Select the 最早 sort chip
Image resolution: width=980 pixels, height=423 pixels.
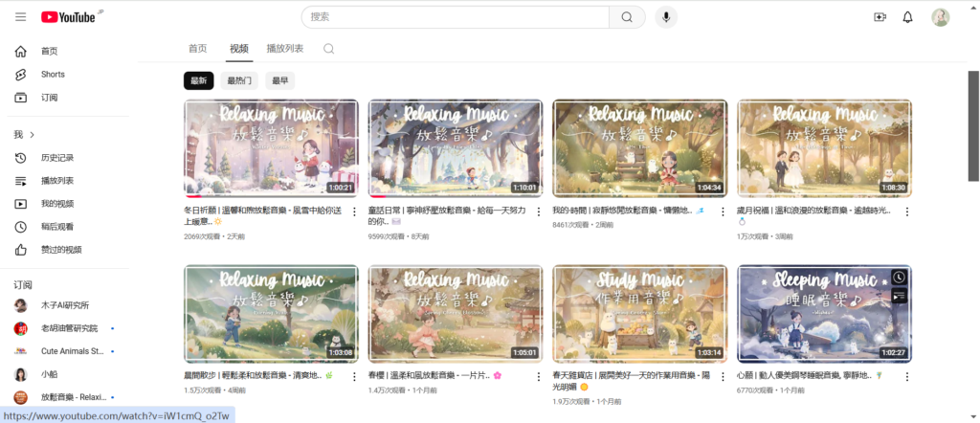coord(279,80)
